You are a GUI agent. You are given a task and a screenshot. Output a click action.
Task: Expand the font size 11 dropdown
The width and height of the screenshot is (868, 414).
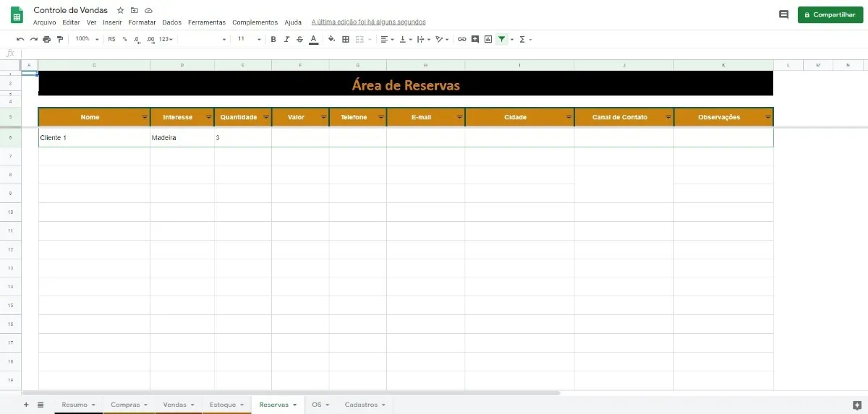coord(250,39)
